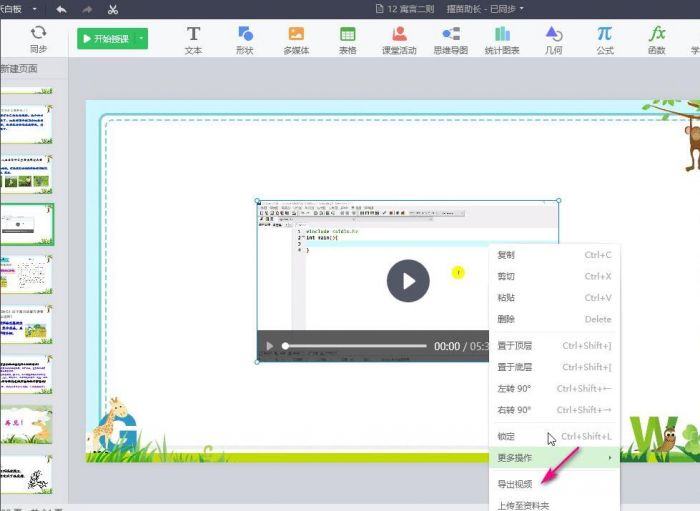Open the 函数 function tool
The image size is (700, 511).
pos(656,39)
